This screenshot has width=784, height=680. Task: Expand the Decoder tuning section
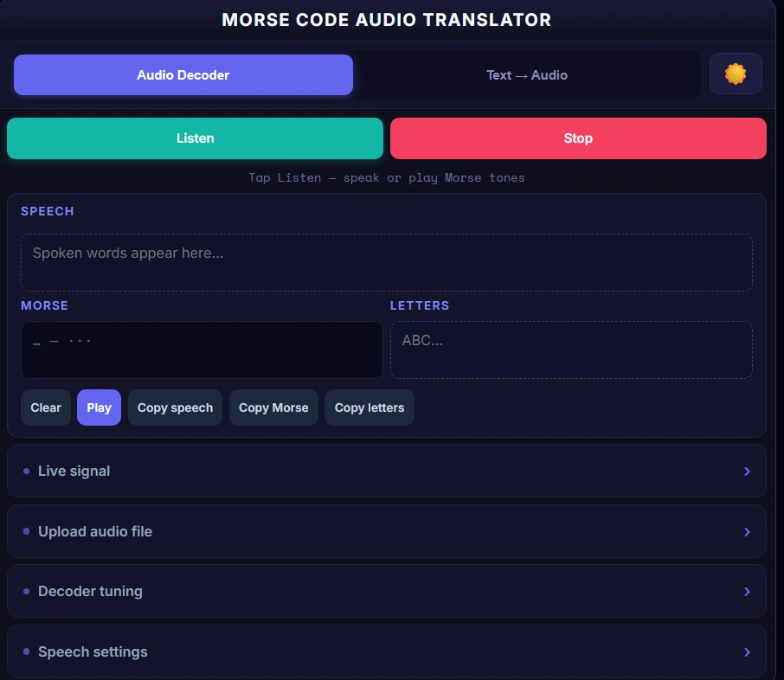387,592
